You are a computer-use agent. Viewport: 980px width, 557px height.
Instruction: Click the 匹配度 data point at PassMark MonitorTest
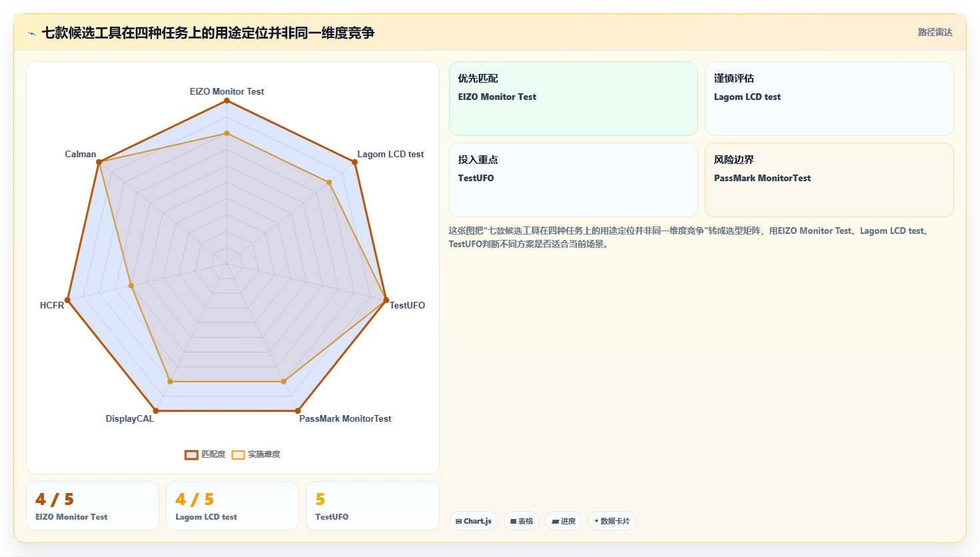(298, 411)
